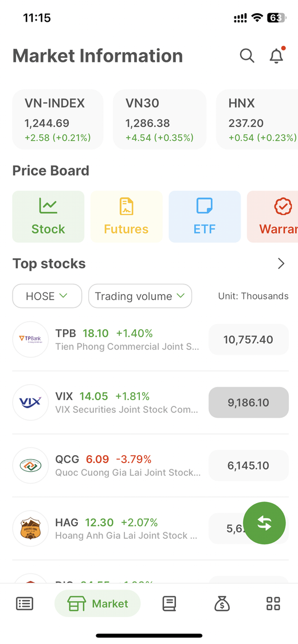Open the Futures price board tile

pos(126,216)
